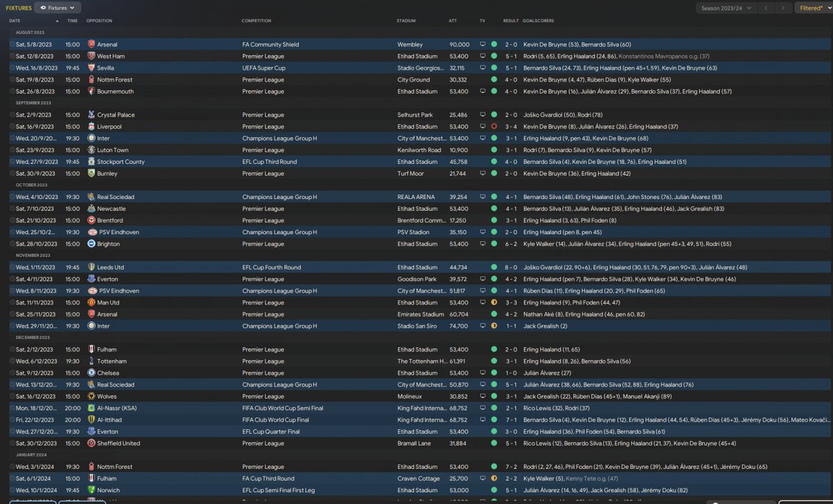Click the TV icon on the West Ham row

pos(483,57)
